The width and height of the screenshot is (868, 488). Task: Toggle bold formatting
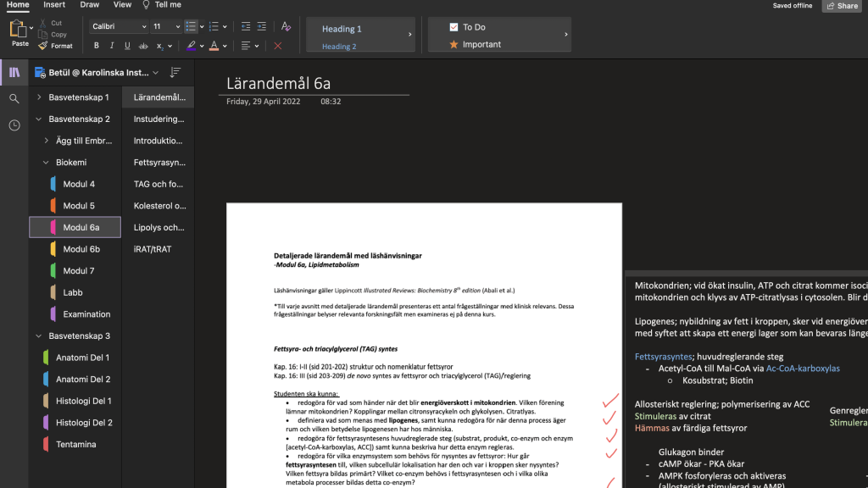point(97,46)
